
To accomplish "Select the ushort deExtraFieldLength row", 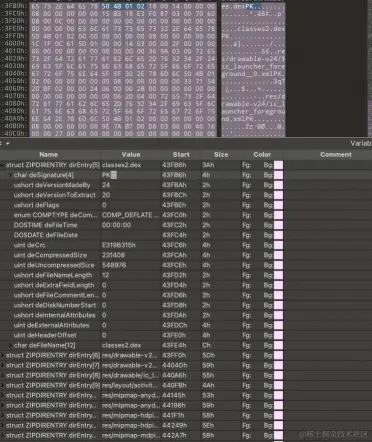I will click(186, 285).
